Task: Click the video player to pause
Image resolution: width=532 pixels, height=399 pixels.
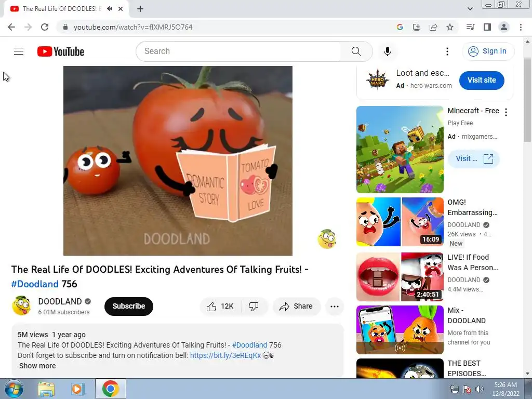Action: (x=178, y=161)
